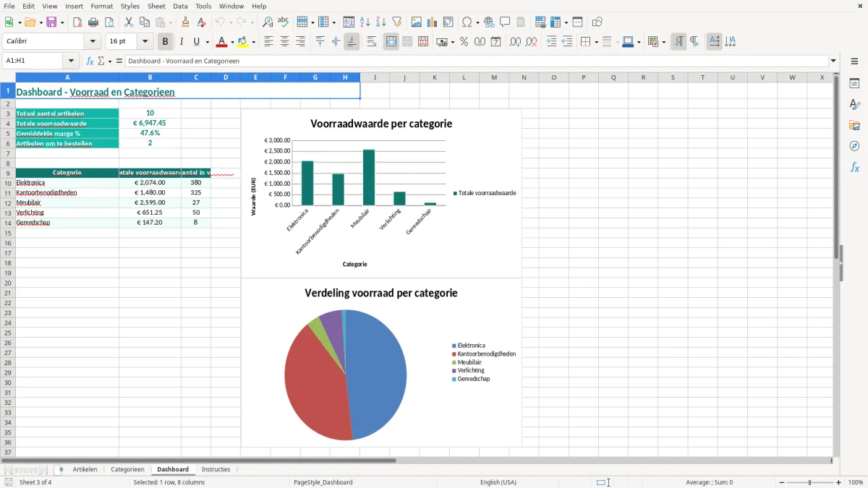
Task: Click Sort Descending icon
Action: coord(380,22)
